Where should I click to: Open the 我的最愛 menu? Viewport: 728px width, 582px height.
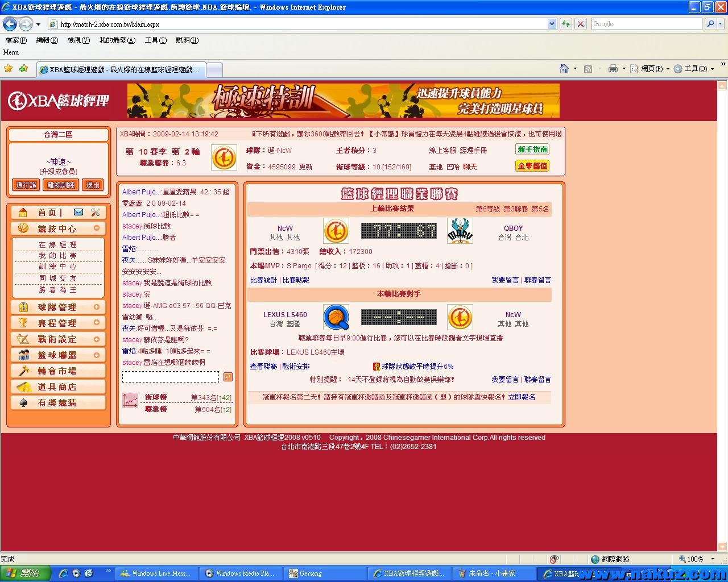(117, 40)
